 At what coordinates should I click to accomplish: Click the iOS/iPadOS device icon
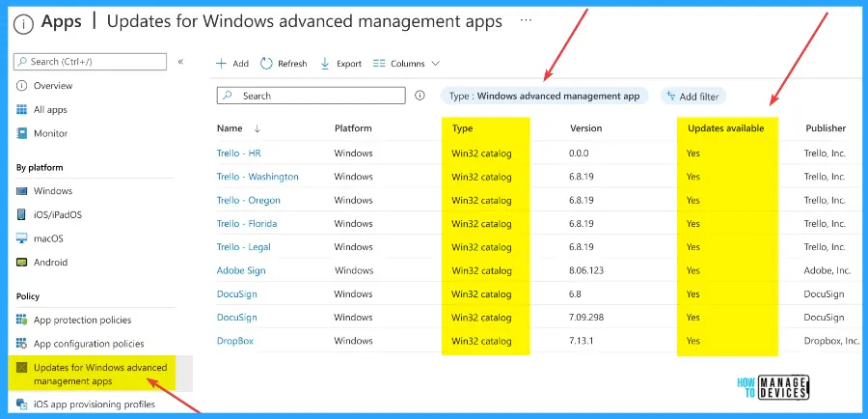(21, 214)
